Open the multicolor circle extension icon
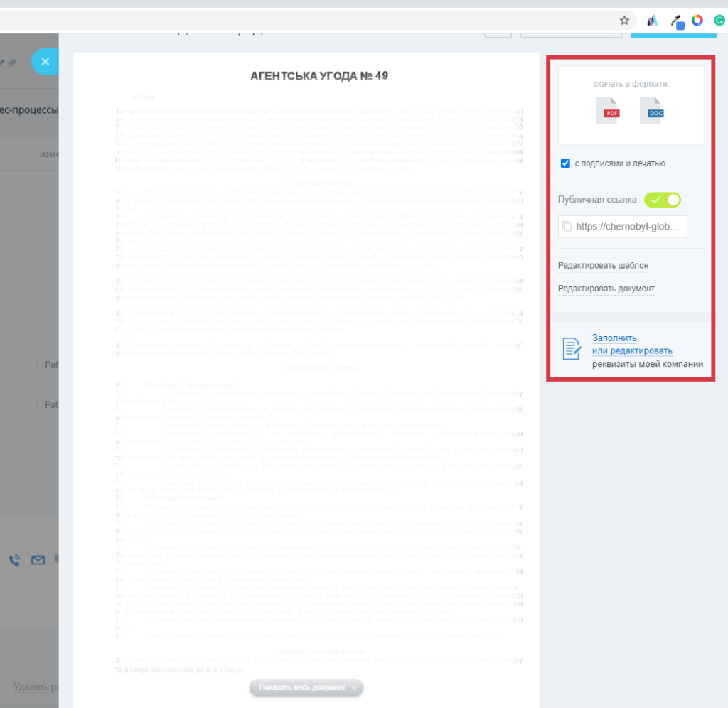The width and height of the screenshot is (728, 708). 697,21
